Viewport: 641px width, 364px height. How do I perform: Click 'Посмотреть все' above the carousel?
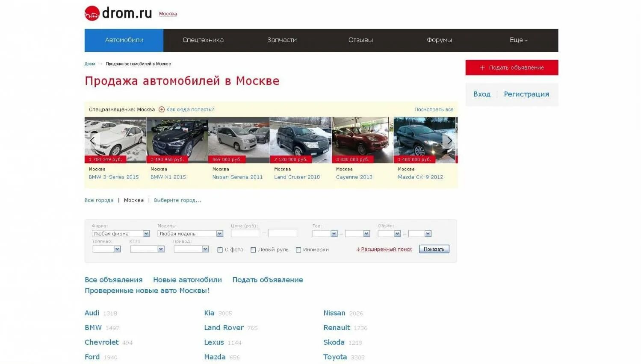(x=434, y=109)
